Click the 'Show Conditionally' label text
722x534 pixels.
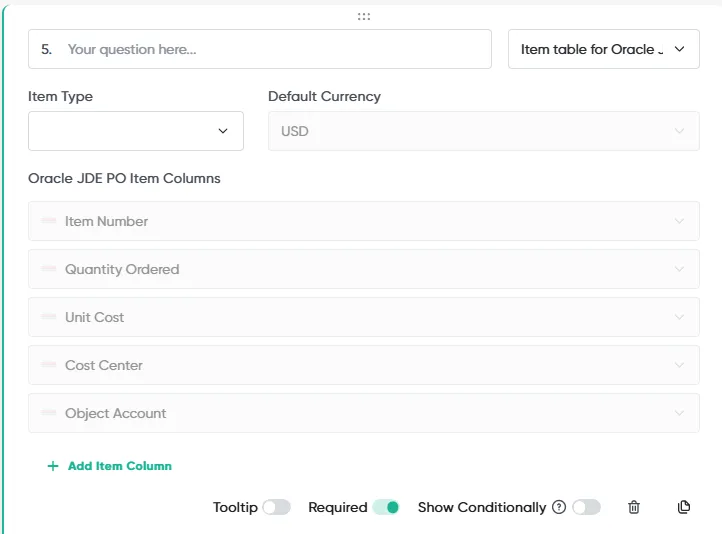482,507
